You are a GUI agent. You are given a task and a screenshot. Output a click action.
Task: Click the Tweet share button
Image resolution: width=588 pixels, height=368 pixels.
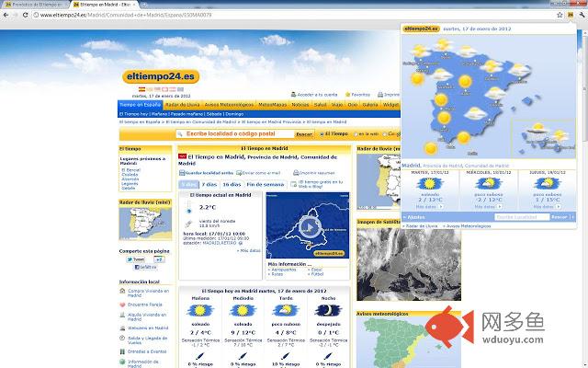pos(135,259)
